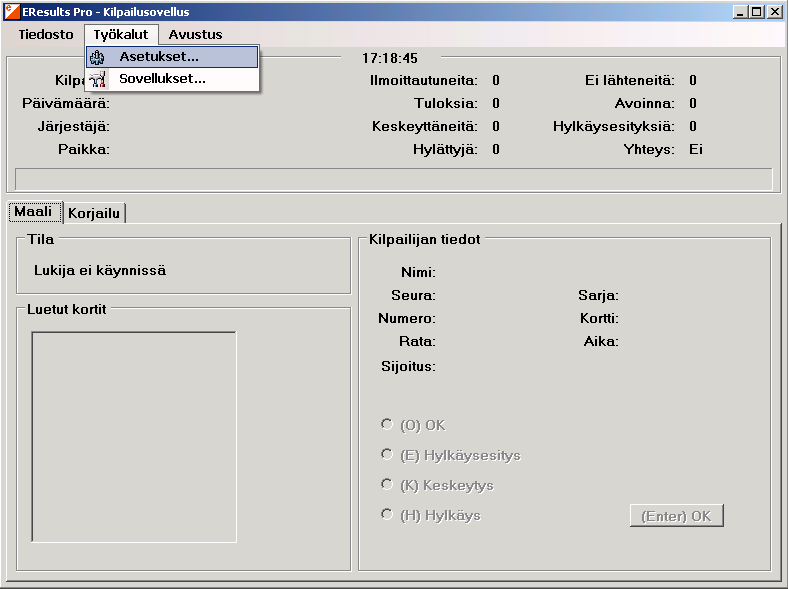Click the Järjestäjä: label
Image resolution: width=788 pixels, height=589 pixels.
pos(74,126)
